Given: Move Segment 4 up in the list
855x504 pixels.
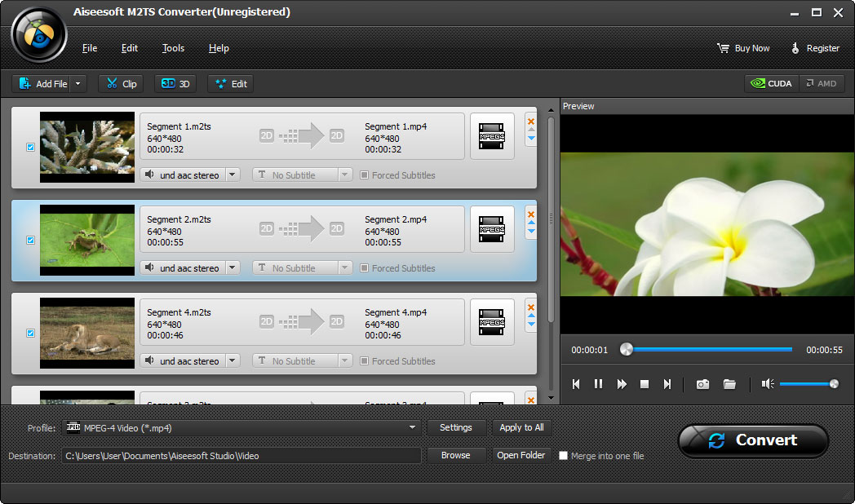Looking at the screenshot, I should click(531, 316).
